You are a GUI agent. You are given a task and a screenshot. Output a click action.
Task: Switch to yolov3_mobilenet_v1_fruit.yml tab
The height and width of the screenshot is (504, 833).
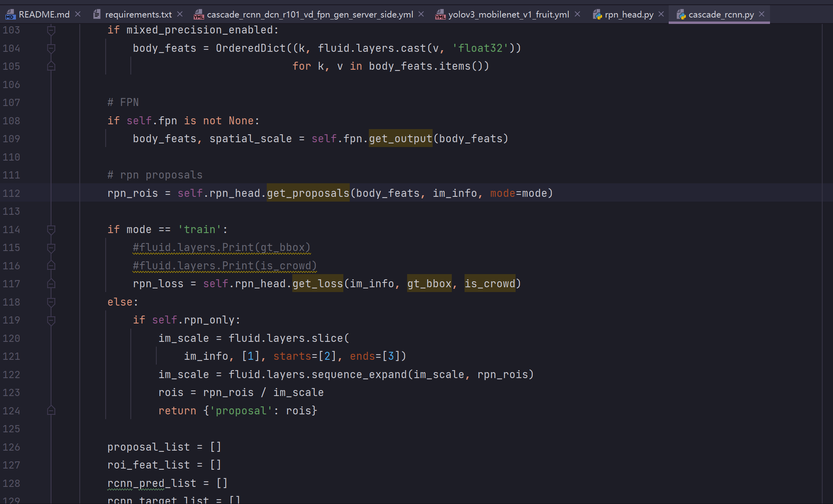point(508,15)
